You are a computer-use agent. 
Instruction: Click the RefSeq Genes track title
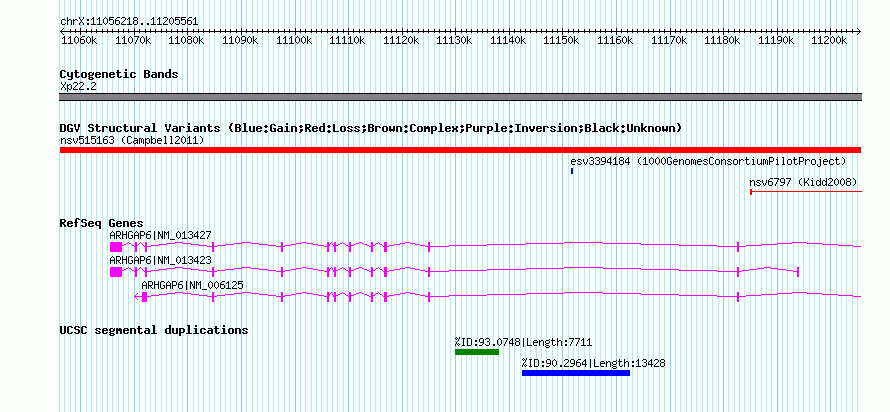pyautogui.click(x=101, y=223)
